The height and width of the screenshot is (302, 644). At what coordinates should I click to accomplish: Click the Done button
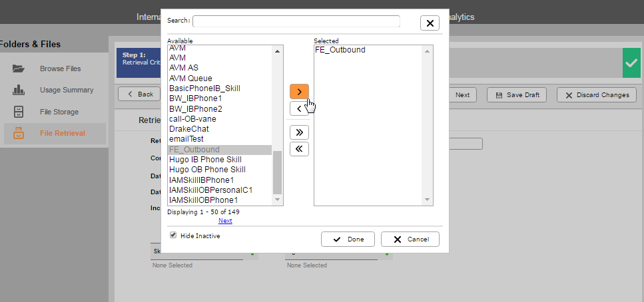point(348,239)
